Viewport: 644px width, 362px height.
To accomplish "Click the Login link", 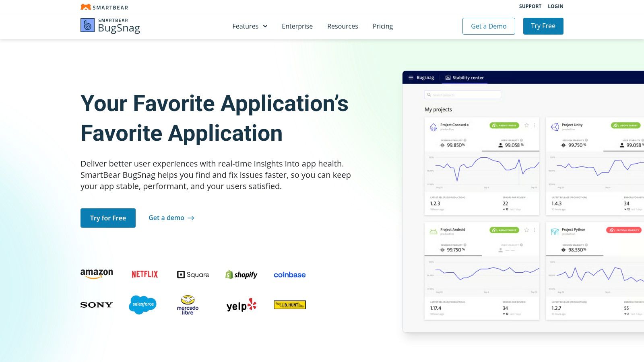I will [x=555, y=6].
